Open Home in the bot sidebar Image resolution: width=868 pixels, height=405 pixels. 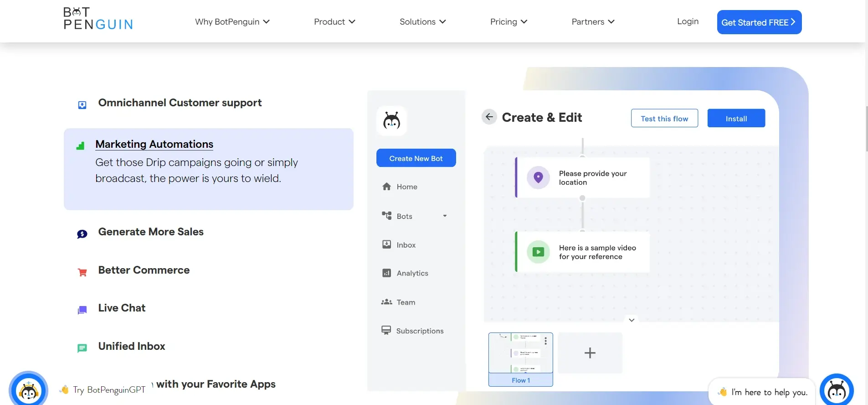point(407,187)
